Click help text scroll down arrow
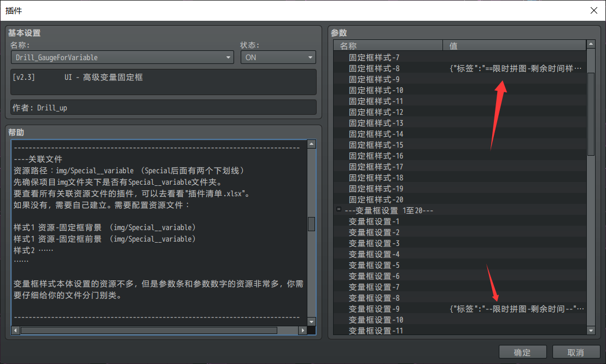Viewport: 606px width, 364px height. click(x=311, y=321)
